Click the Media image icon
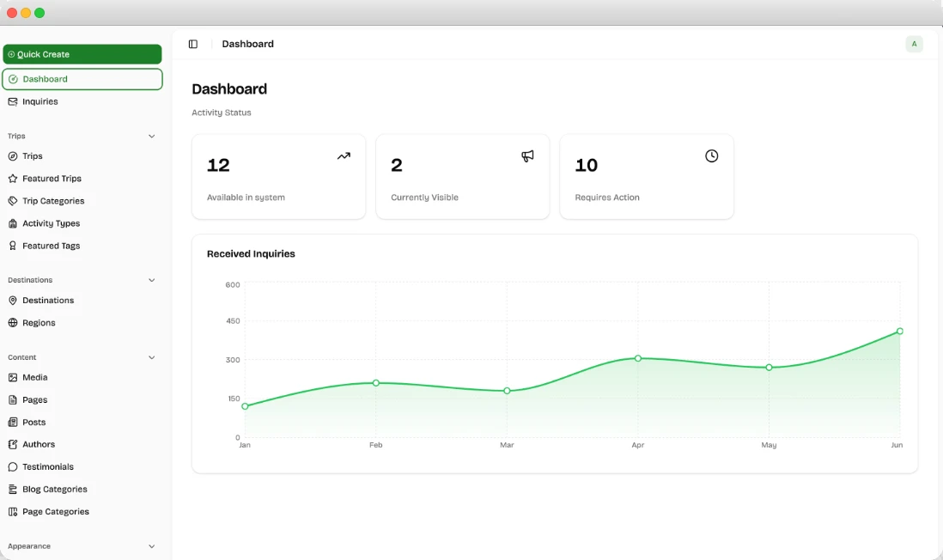The image size is (943, 560). [x=13, y=378]
